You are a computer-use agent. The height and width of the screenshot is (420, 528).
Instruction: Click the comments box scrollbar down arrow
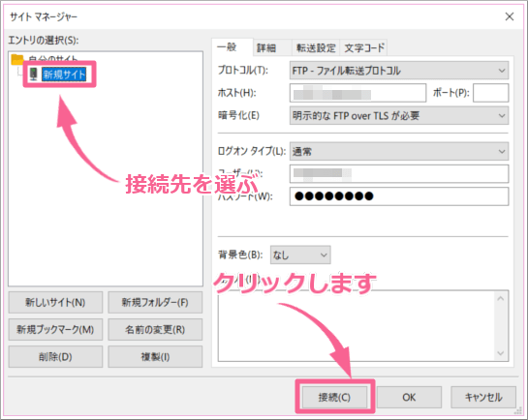coord(501,353)
